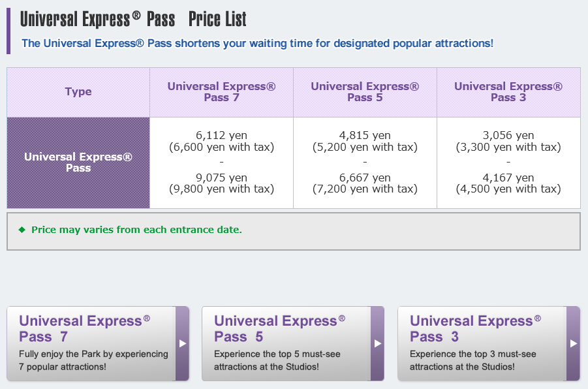Image resolution: width=588 pixels, height=389 pixels.
Task: Click the 7,200 yen with tax price
Action: 365,189
